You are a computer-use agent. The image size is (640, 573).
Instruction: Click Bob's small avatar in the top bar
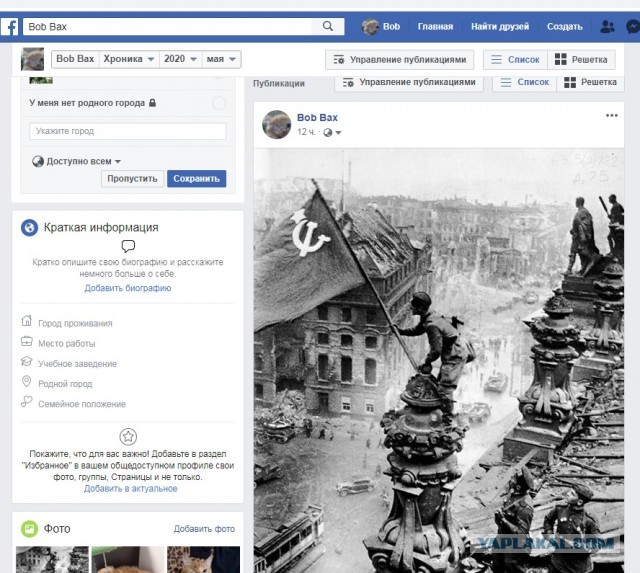[370, 27]
